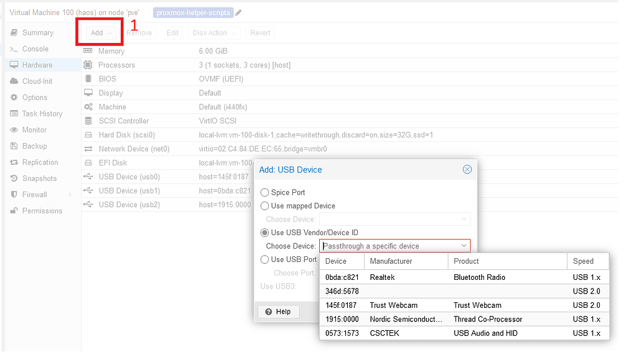Click the Remove button
The width and height of the screenshot is (644, 362).
click(x=139, y=32)
